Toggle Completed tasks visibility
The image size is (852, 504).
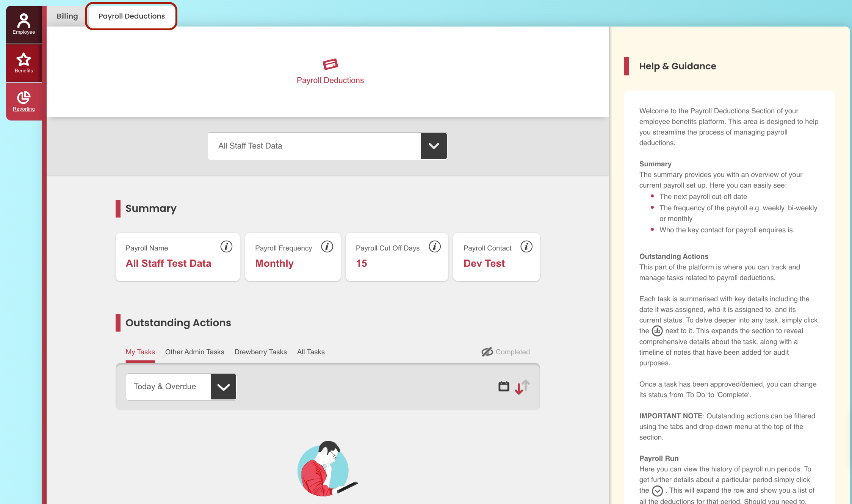[x=506, y=352]
